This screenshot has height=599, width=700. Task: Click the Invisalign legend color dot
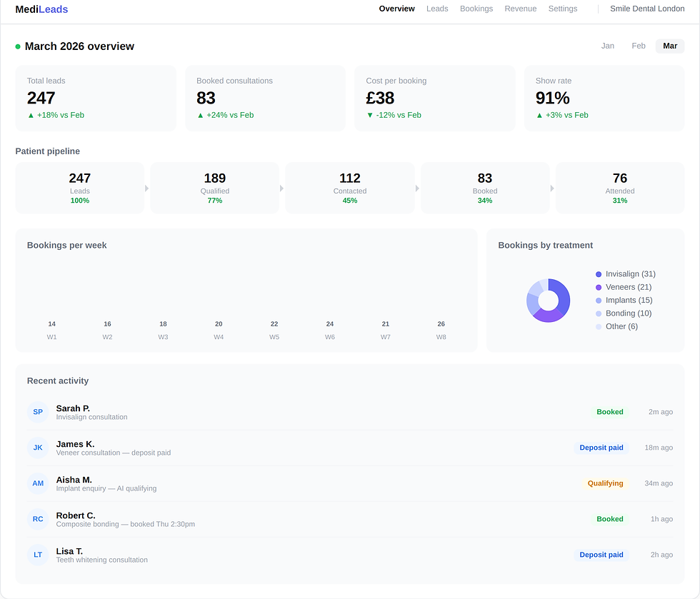click(599, 274)
